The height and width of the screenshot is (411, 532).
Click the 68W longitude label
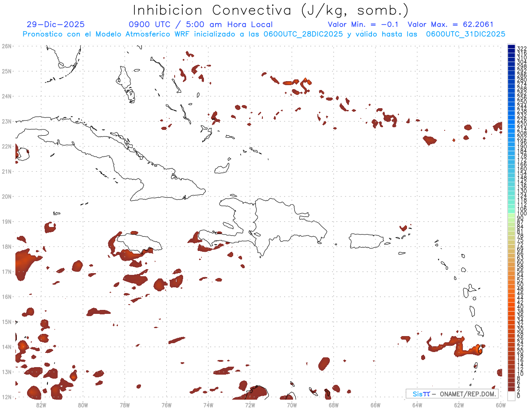click(333, 405)
